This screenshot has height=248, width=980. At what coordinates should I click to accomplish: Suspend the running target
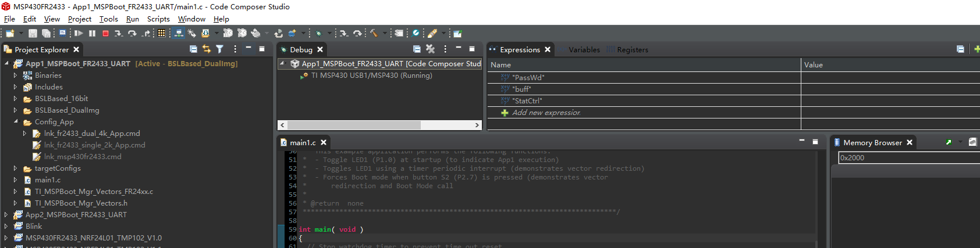(x=92, y=33)
